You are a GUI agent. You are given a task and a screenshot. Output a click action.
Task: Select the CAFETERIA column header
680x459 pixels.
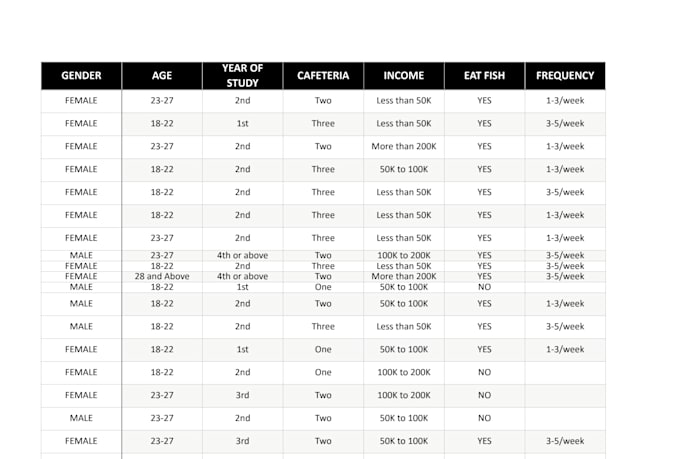323,76
